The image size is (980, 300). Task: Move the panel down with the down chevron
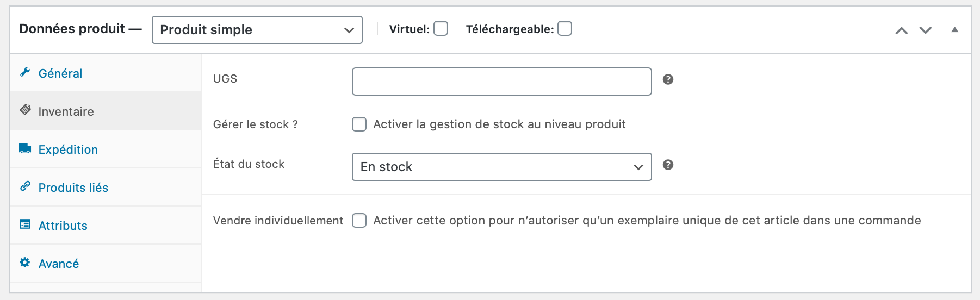pyautogui.click(x=926, y=30)
